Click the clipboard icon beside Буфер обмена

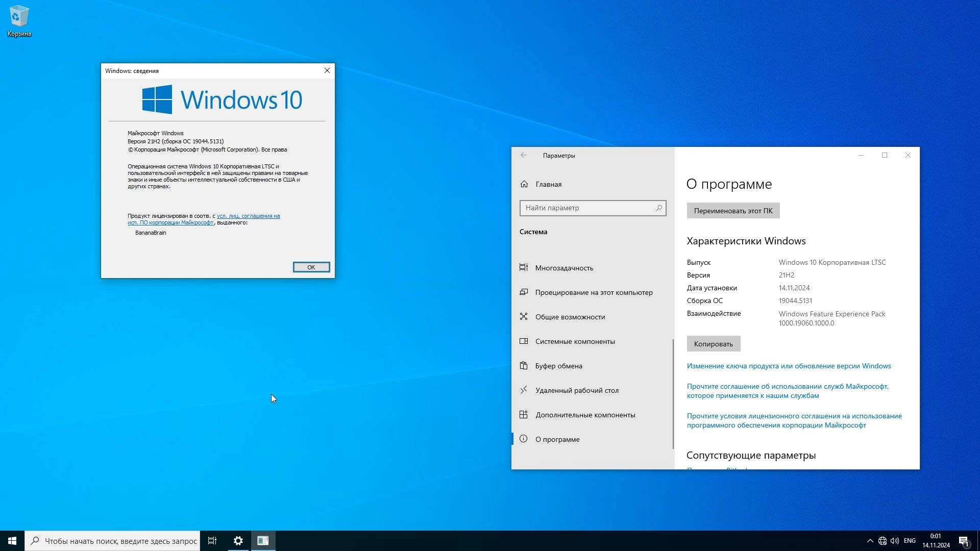click(x=524, y=365)
